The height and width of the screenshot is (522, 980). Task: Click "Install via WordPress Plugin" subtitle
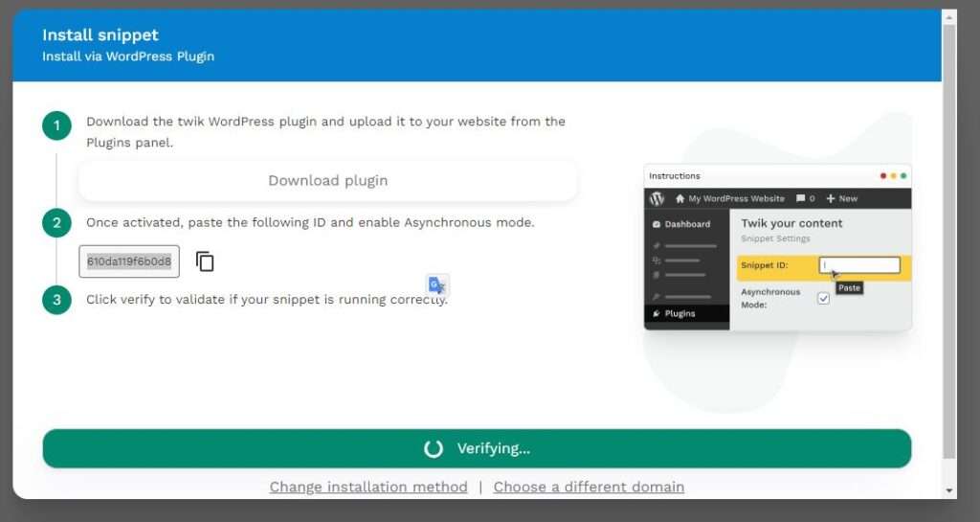click(x=128, y=57)
